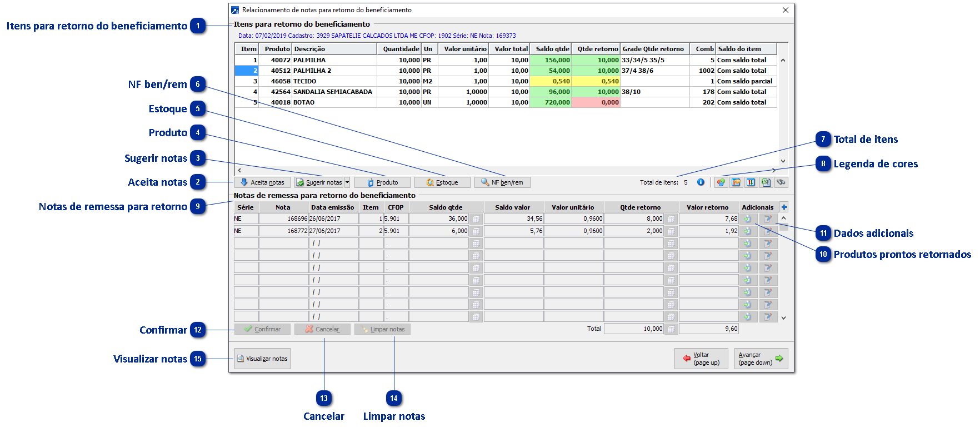Click the Estoque button
The image size is (980, 432).
click(x=442, y=182)
